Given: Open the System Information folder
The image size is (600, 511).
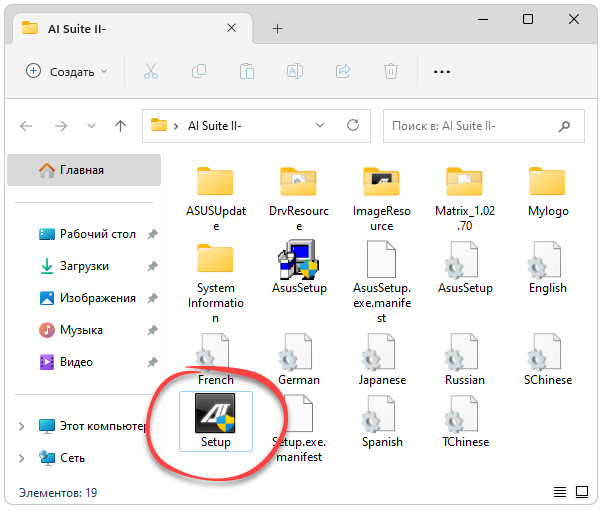Looking at the screenshot, I should [215, 283].
